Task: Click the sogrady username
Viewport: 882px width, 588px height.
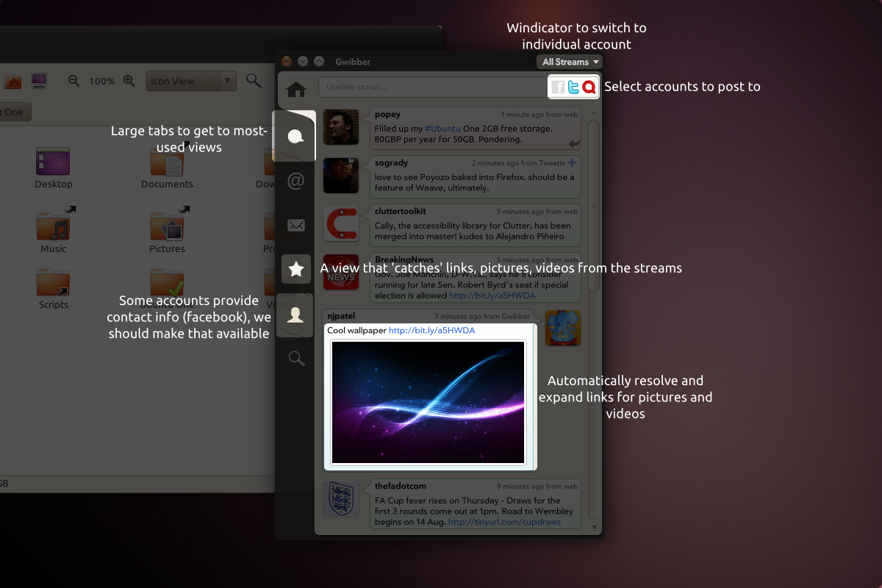Action: [391, 162]
